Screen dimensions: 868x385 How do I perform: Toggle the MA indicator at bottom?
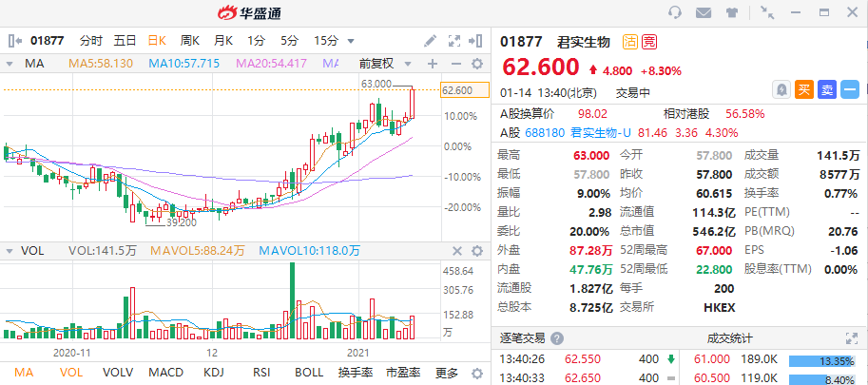[x=23, y=373]
